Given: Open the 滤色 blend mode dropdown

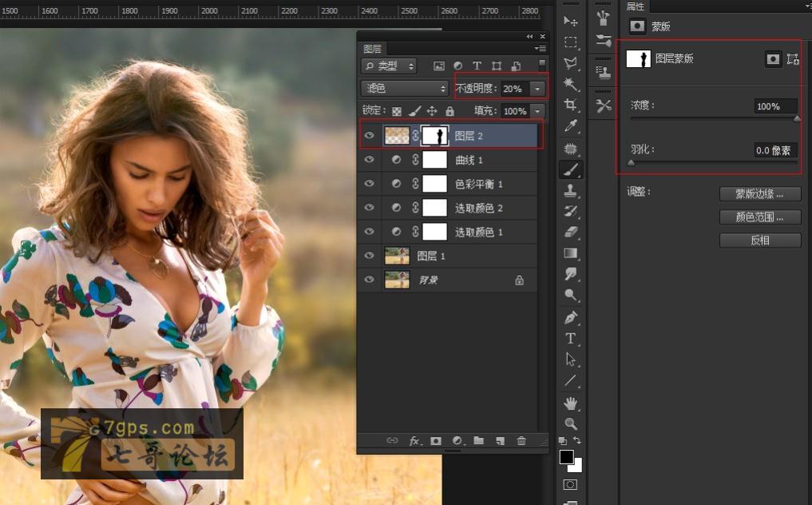Looking at the screenshot, I should 405,89.
